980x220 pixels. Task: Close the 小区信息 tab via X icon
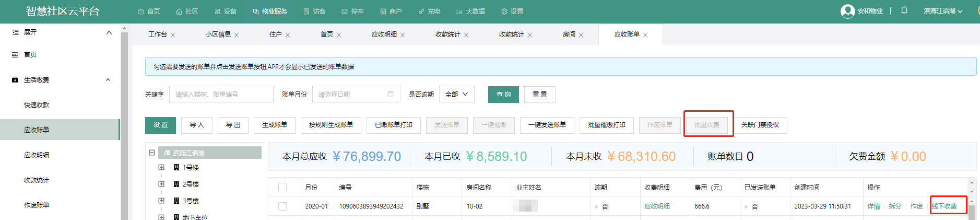[237, 35]
